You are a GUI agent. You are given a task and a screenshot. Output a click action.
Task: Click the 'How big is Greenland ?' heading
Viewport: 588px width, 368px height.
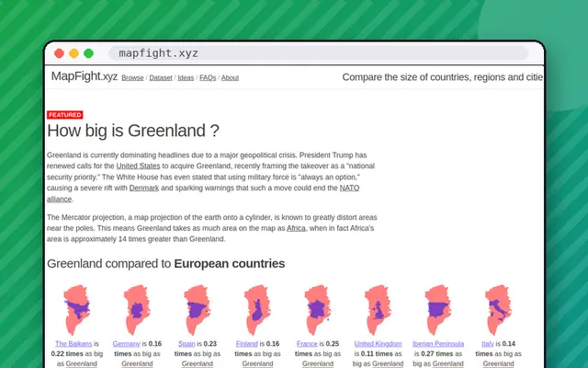point(133,131)
